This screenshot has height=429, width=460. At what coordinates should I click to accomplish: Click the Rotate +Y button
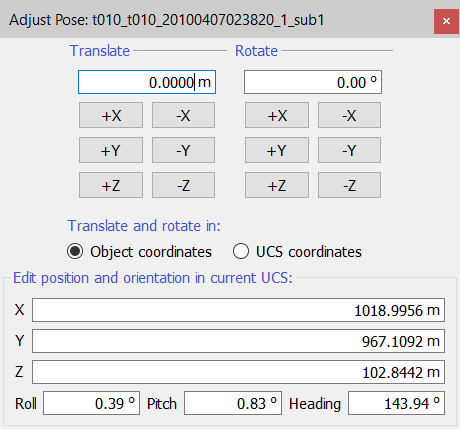(x=277, y=150)
